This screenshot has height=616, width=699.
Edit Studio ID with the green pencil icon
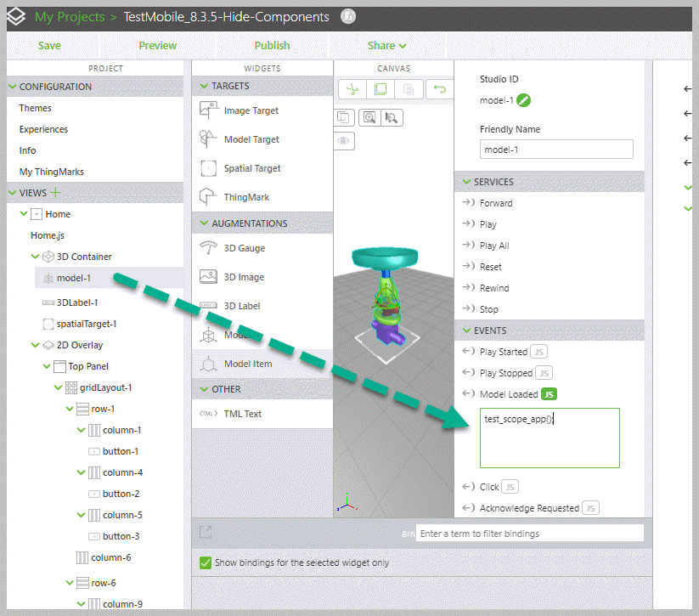coord(524,100)
